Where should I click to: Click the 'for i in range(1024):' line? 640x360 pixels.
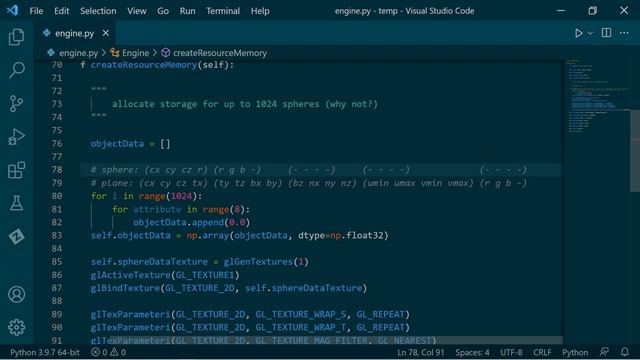tap(147, 196)
